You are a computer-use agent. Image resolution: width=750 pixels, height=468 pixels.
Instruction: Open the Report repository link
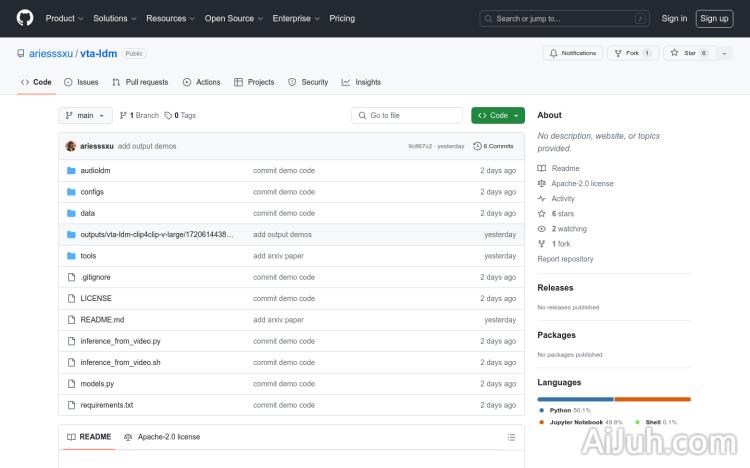(x=565, y=259)
